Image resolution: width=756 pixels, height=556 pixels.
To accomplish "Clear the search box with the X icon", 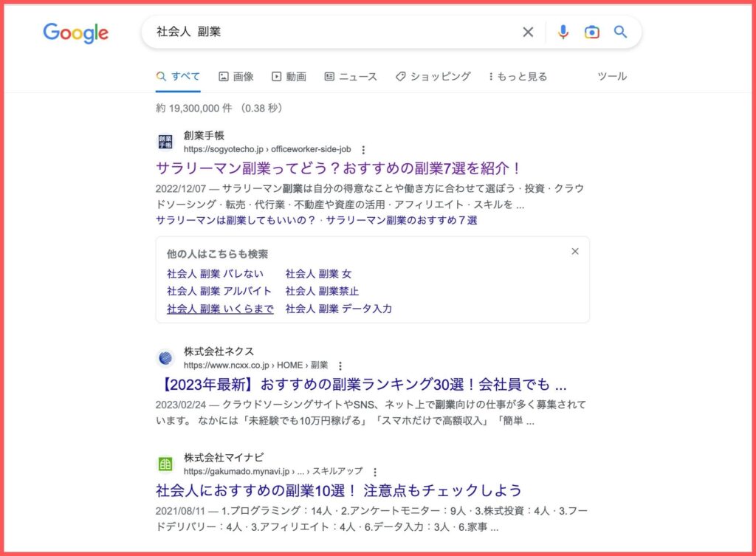I will point(528,32).
